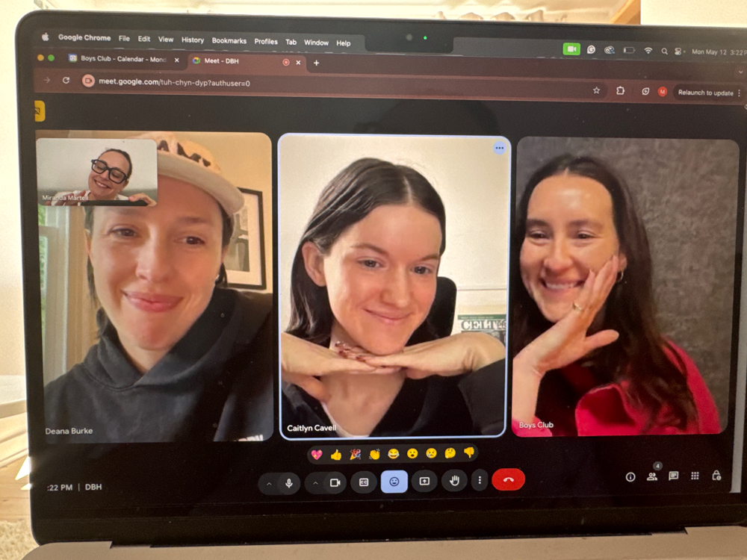The image size is (747, 560).
Task: Click the forward navigation arrow
Action: [46, 80]
